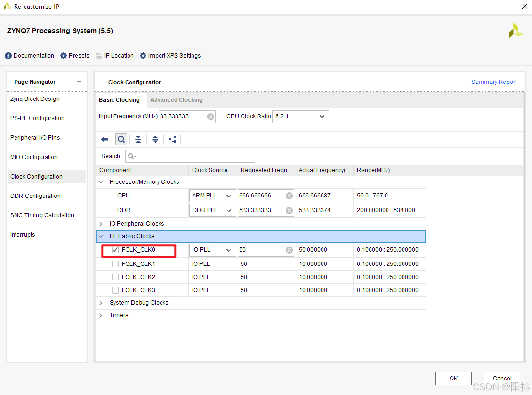Go to PS-PL Configuration page
The image size is (532, 395).
[x=37, y=118]
